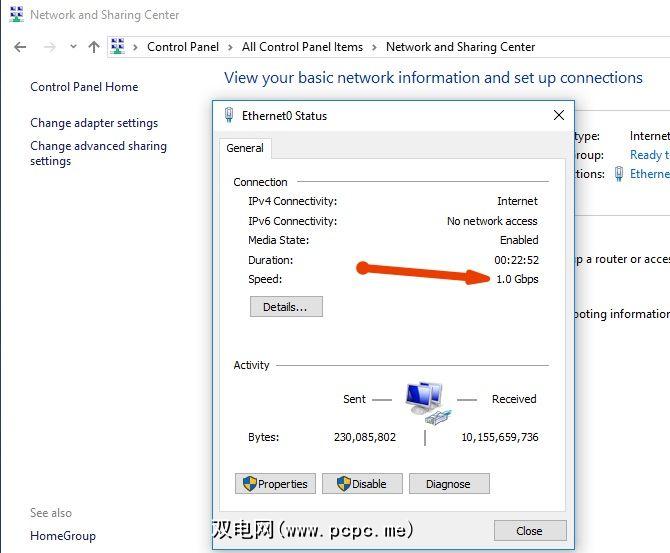Open the Ready to create HomeGroup link
This screenshot has height=553, width=670.
(650, 155)
